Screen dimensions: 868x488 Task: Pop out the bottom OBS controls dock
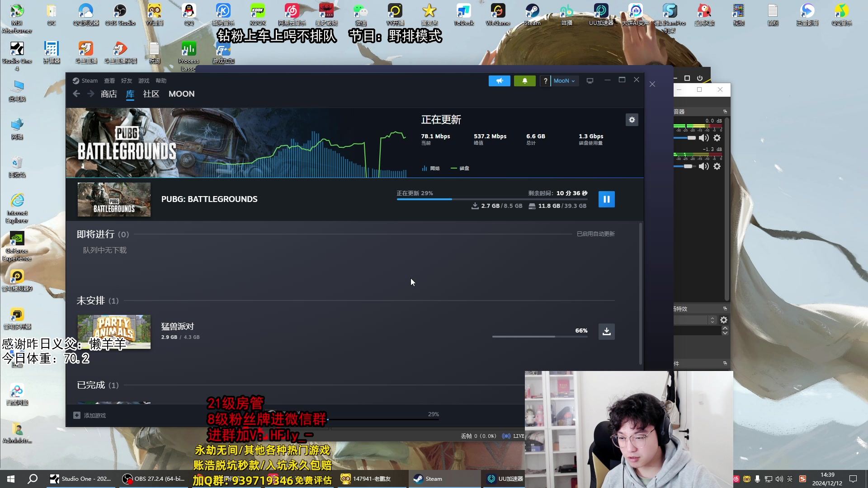(725, 363)
